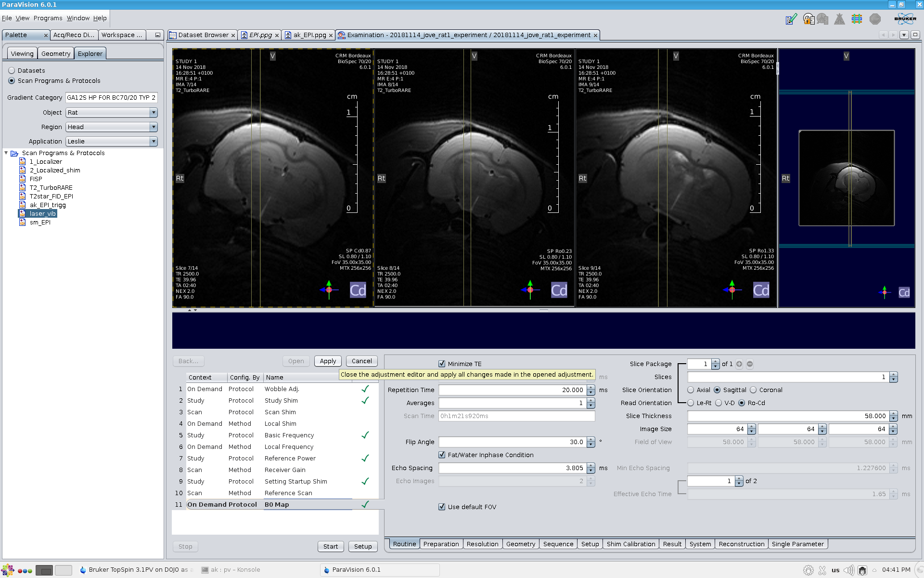Increase the Repetition Time stepper
The height and width of the screenshot is (578, 924).
click(591, 388)
